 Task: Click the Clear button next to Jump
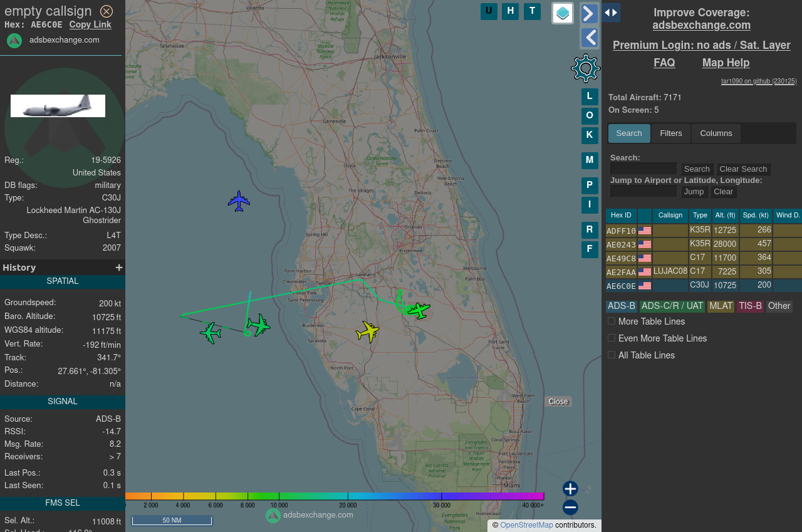pyautogui.click(x=723, y=192)
